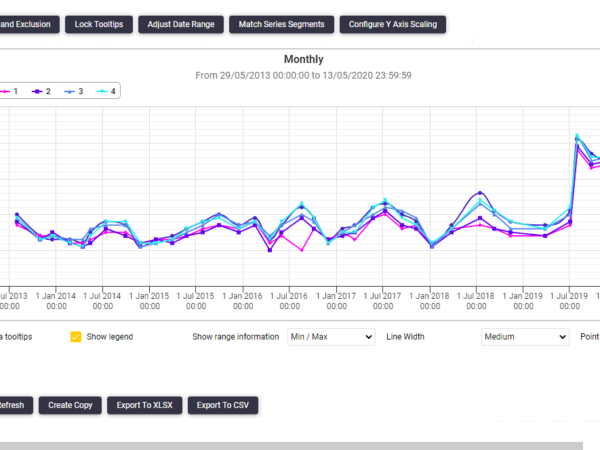Image resolution: width=600 pixels, height=450 pixels.
Task: Click the horizontal scrollbar at bottom
Action: (291, 446)
